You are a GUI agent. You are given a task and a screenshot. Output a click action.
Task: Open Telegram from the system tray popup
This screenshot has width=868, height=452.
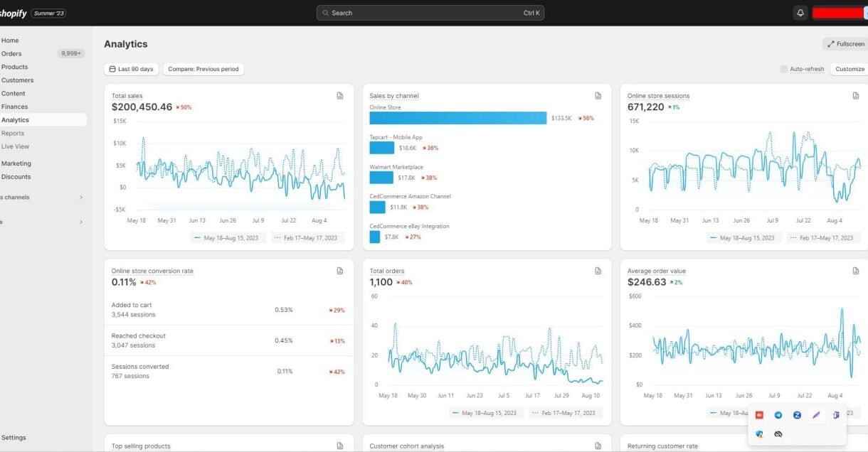[x=778, y=415]
